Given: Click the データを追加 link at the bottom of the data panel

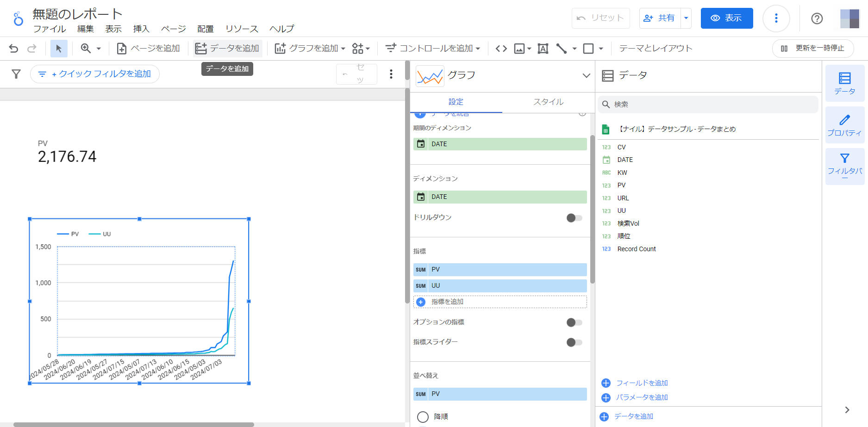Looking at the screenshot, I should tap(627, 416).
